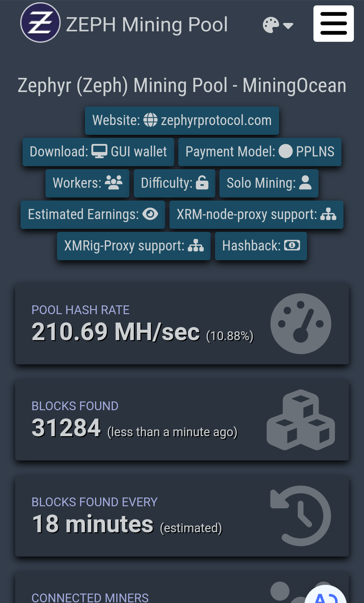
Task: Click the ZEPH Mining Pool header title
Action: [x=147, y=25]
